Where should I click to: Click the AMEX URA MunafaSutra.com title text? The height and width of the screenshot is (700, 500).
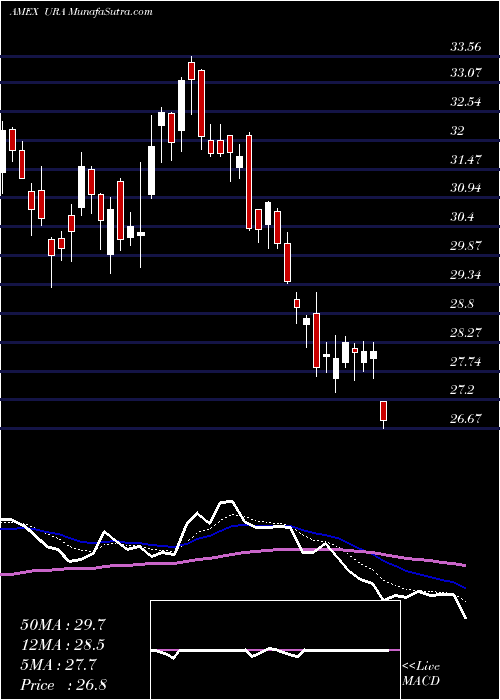(x=81, y=12)
